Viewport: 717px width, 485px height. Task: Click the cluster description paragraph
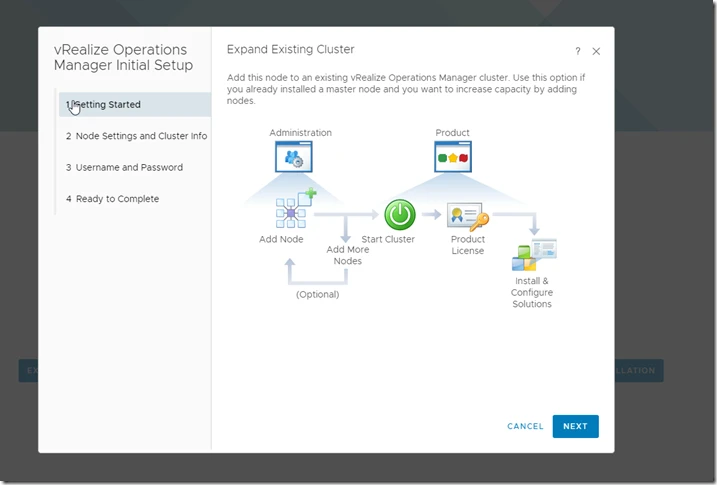point(406,89)
